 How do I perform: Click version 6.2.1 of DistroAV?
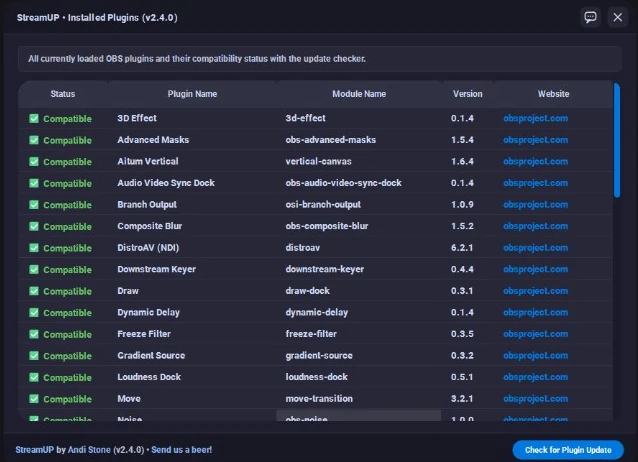coord(462,248)
